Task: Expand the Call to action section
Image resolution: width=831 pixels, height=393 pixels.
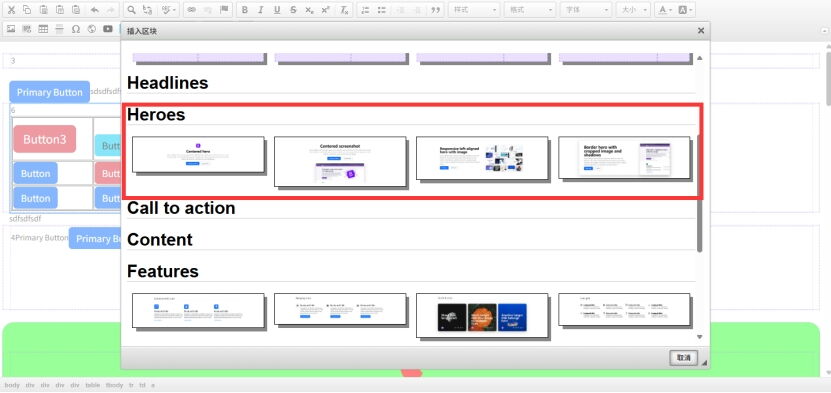Action: tap(181, 208)
